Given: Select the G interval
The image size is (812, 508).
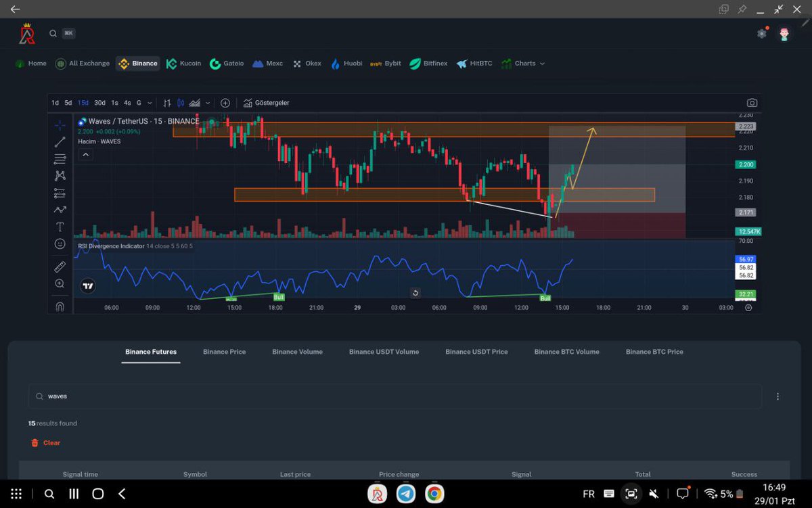Looking at the screenshot, I should [139, 103].
